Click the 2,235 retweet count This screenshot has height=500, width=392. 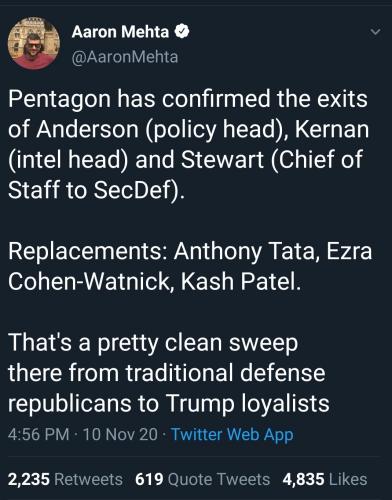pyautogui.click(x=29, y=479)
